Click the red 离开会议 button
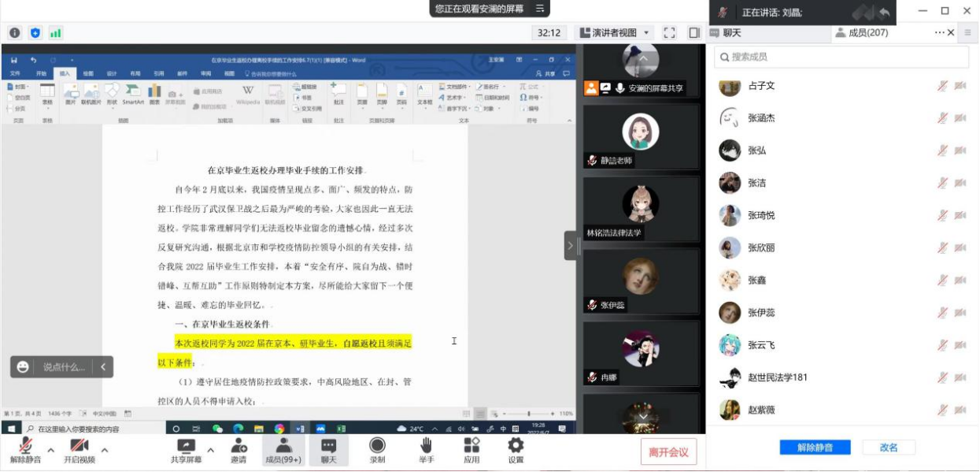 [x=668, y=452]
